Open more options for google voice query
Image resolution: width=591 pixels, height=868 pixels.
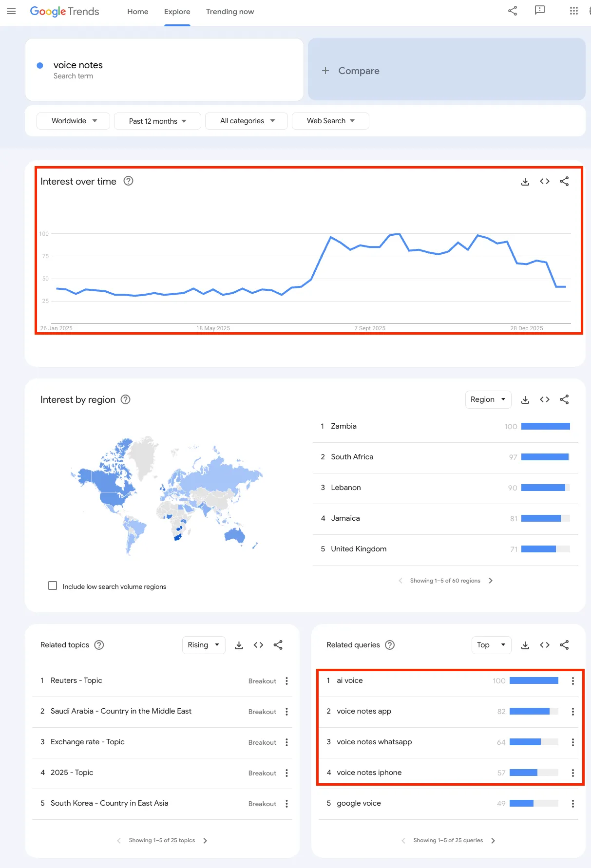click(x=573, y=804)
